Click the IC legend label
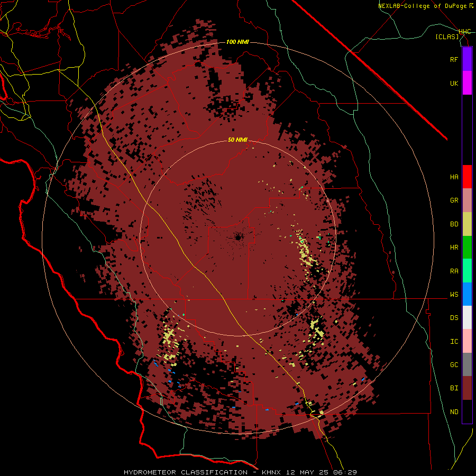This screenshot has height=476, width=476. pos(454,342)
